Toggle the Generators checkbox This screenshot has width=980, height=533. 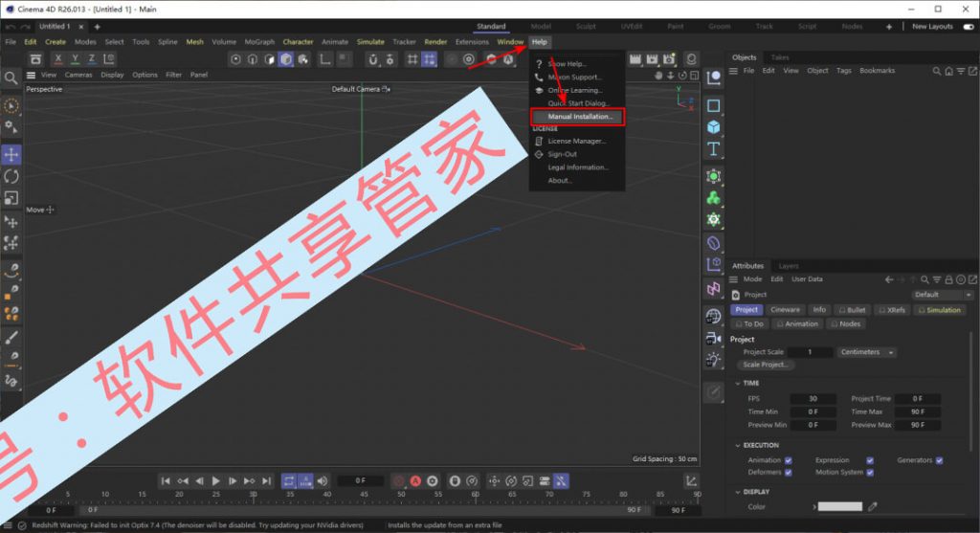pos(939,460)
